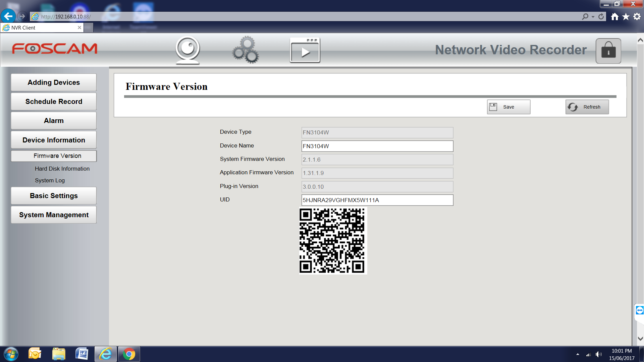
Task: Select Hard Disk Information submenu
Action: (62, 169)
